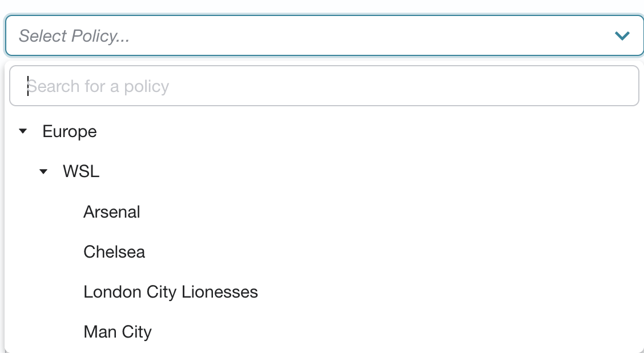Place the cursor in the policy search box
Image resolution: width=644 pixels, height=353 pixels.
pyautogui.click(x=324, y=86)
